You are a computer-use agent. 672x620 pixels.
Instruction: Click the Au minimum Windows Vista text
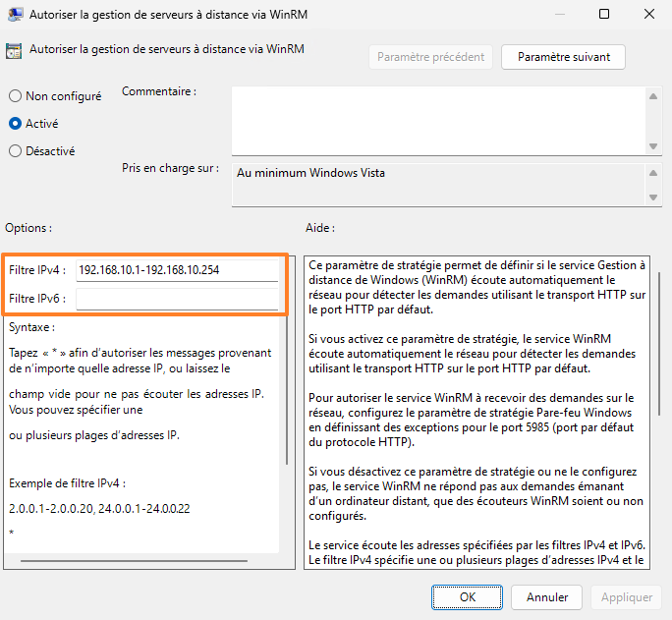pos(310,173)
